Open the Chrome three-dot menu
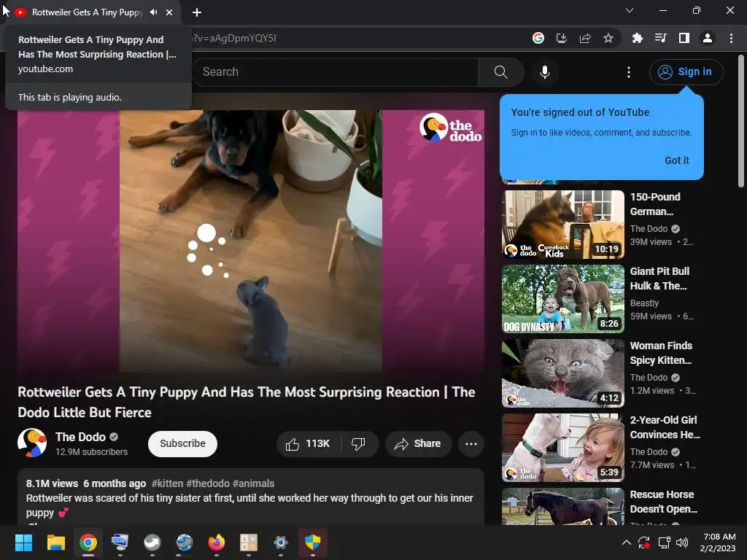Viewport: 747px width, 560px height. 731,38
